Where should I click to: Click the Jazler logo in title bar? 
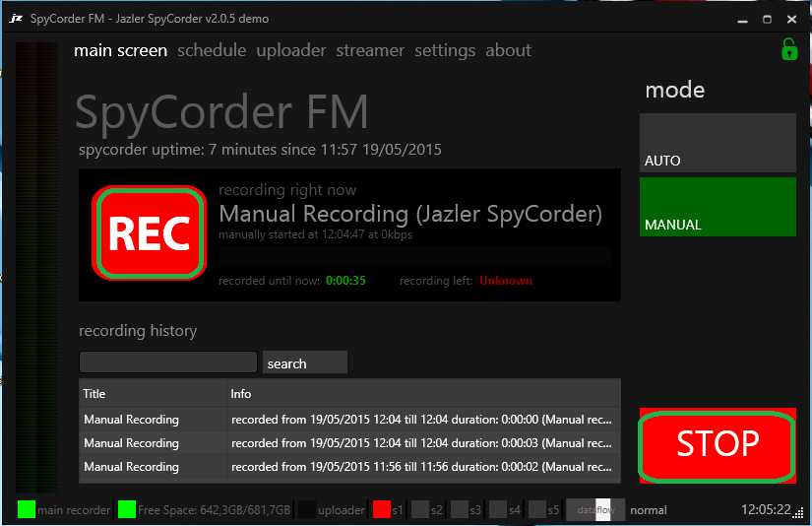(x=16, y=19)
